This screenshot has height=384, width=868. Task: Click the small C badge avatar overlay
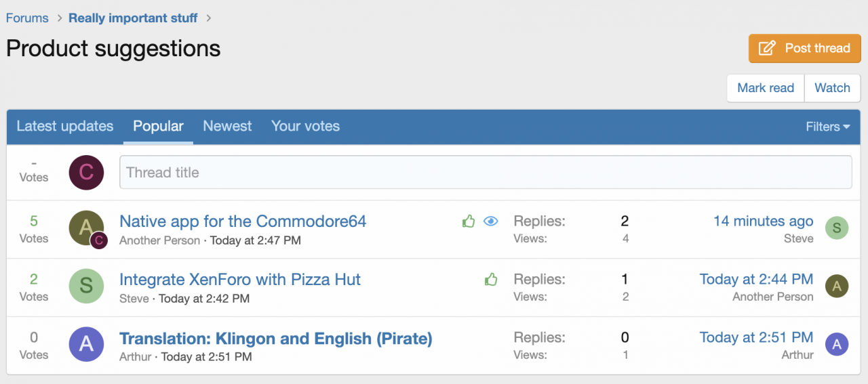tap(99, 240)
